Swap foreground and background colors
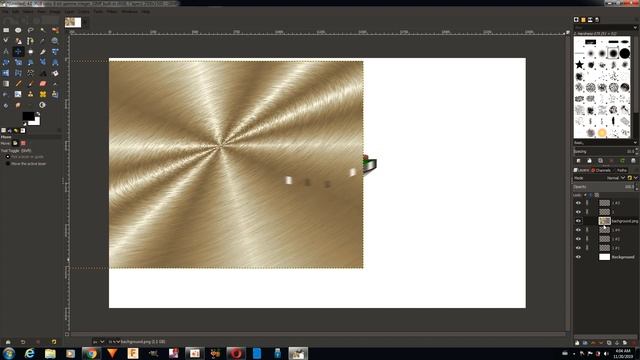The width and height of the screenshot is (640, 360). click(38, 114)
